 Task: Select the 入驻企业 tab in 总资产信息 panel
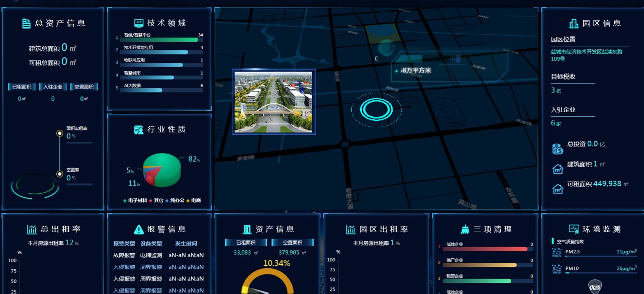[x=53, y=87]
